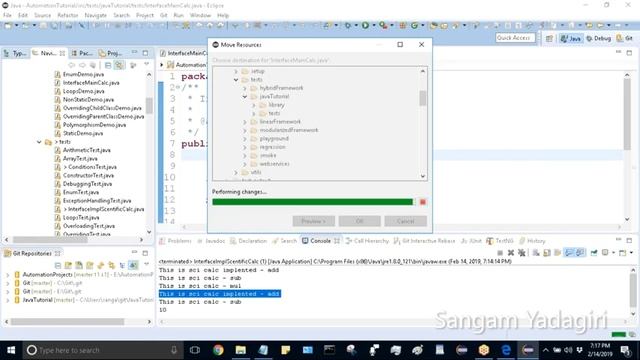Open the Refactor menu
The width and height of the screenshot is (640, 360).
67,15
